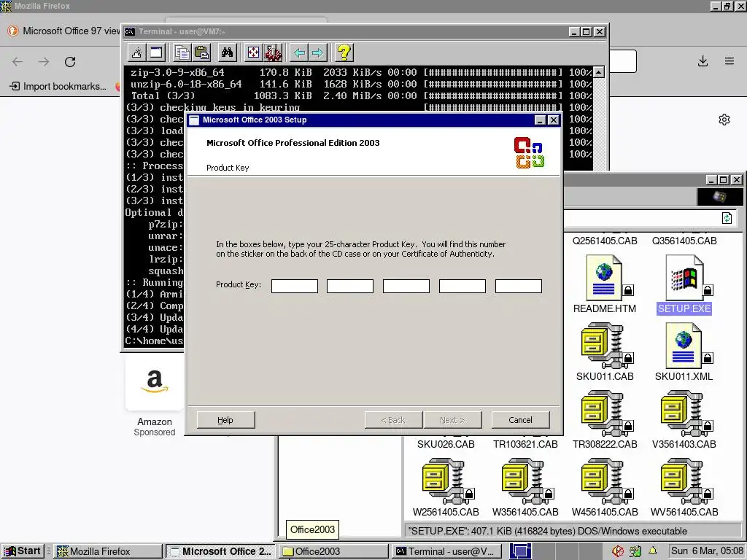
Task: Click the second Product Key input box
Action: click(350, 286)
